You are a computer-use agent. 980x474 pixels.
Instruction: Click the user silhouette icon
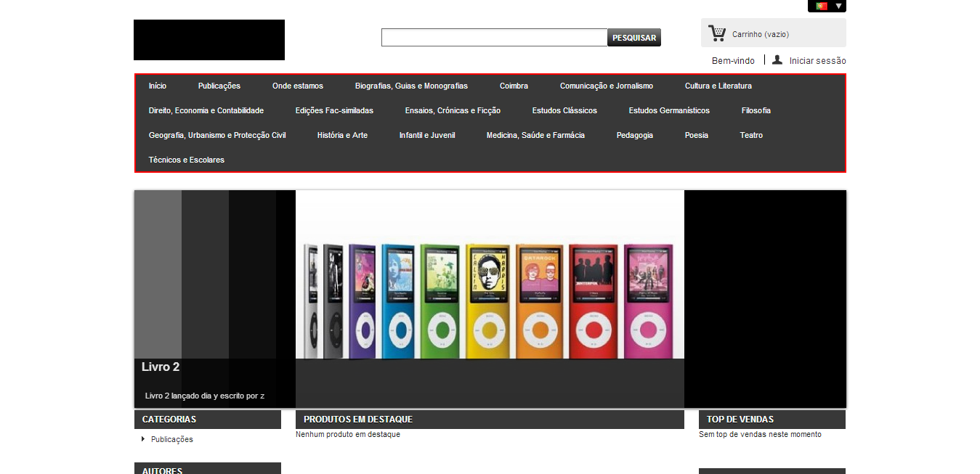tap(777, 60)
